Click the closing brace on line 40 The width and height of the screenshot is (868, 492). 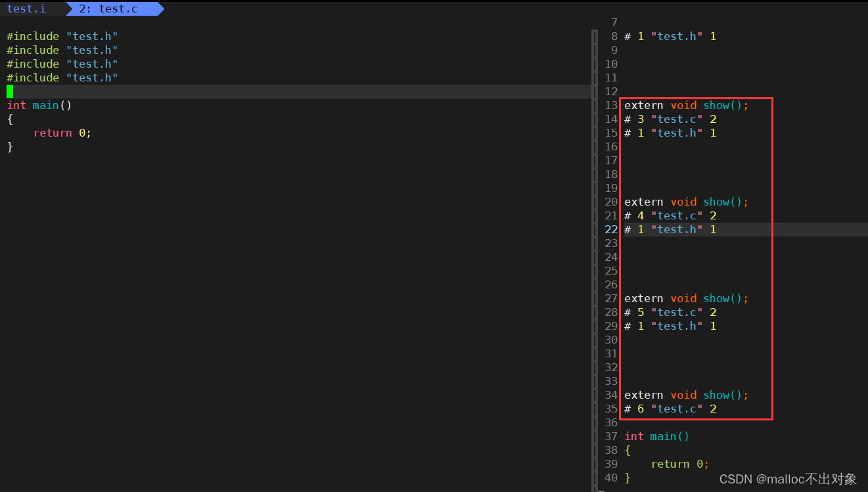click(628, 478)
